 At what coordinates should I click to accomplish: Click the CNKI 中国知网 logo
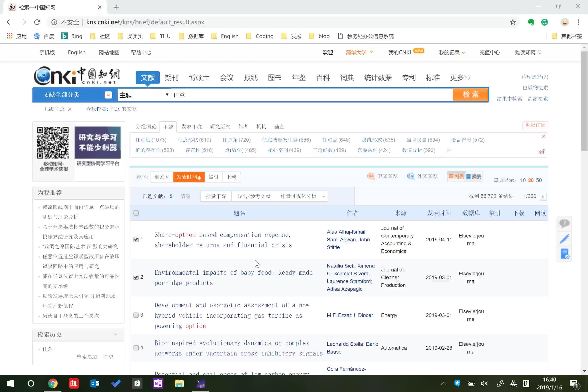[x=76, y=76]
